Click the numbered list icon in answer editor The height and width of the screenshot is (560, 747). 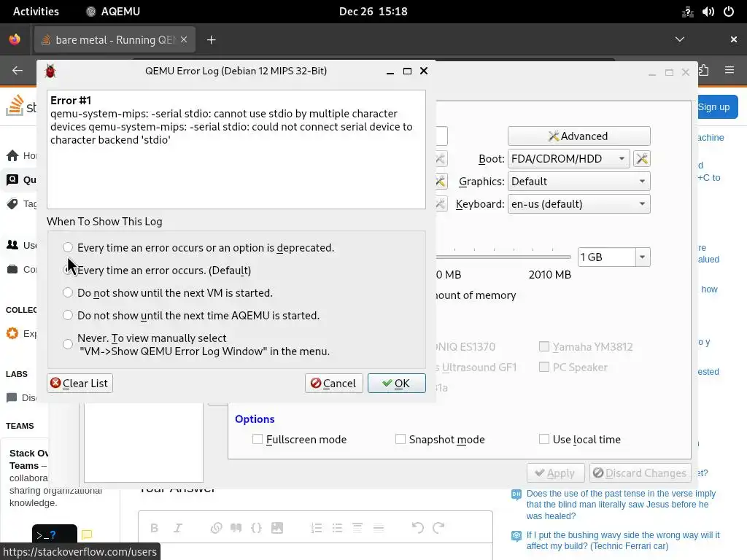(317, 528)
